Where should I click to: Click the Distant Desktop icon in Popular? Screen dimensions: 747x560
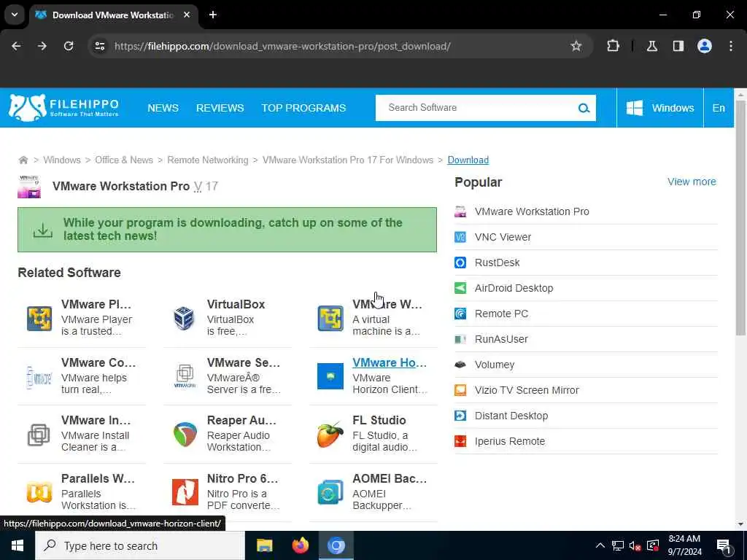tap(460, 416)
